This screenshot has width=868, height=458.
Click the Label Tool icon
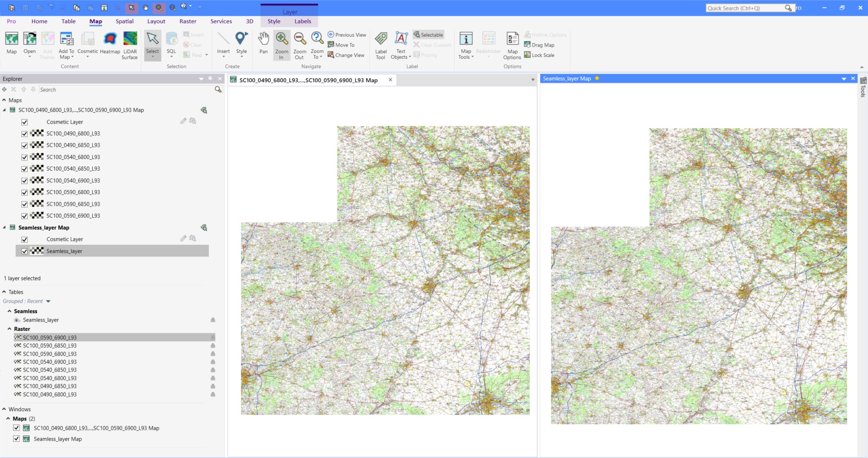point(381,45)
